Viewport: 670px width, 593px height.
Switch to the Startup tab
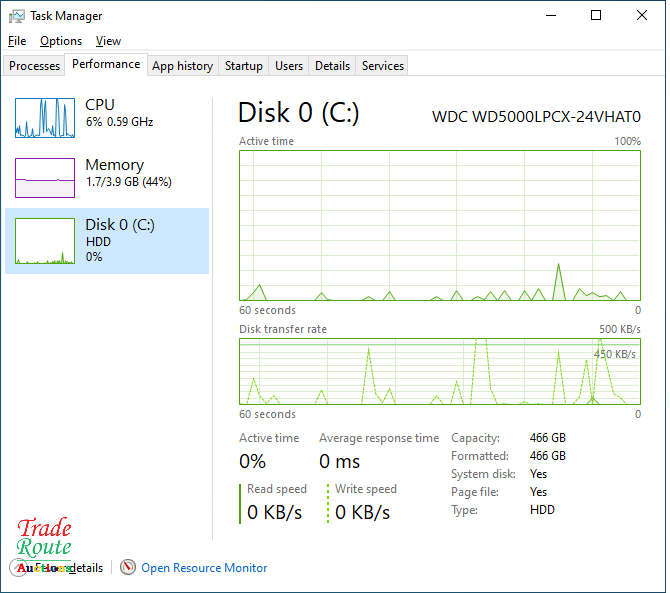[x=244, y=66]
